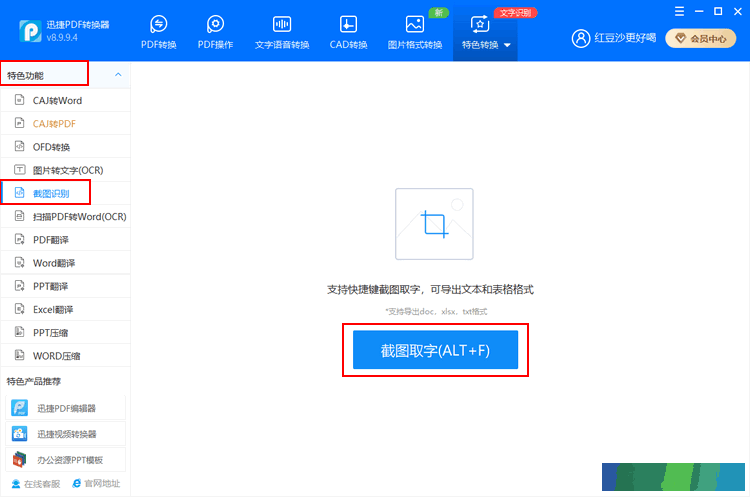Select CAJ转PDF in the sidebar
Viewport: 750px width, 497px height.
[66, 123]
